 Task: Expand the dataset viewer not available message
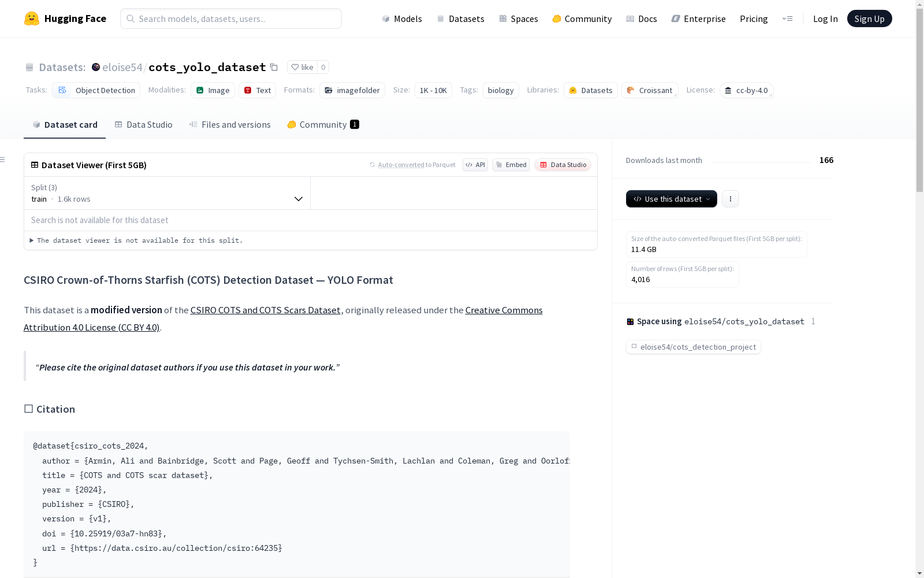[136, 240]
